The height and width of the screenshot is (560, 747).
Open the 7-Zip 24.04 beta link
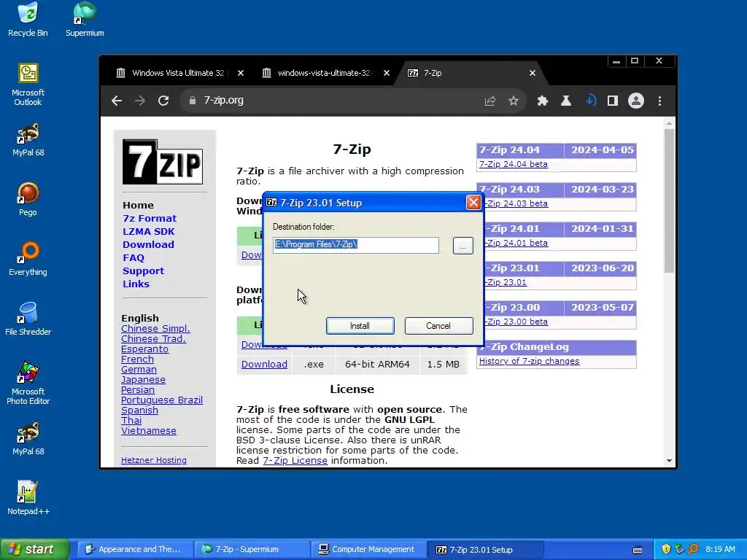513,164
